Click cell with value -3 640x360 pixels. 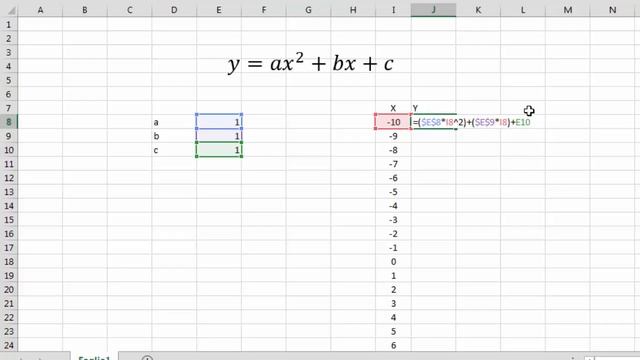pos(393,220)
